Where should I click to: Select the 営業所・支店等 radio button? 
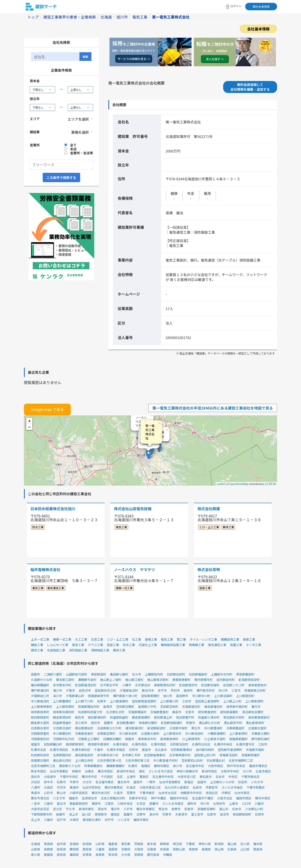(x=66, y=153)
